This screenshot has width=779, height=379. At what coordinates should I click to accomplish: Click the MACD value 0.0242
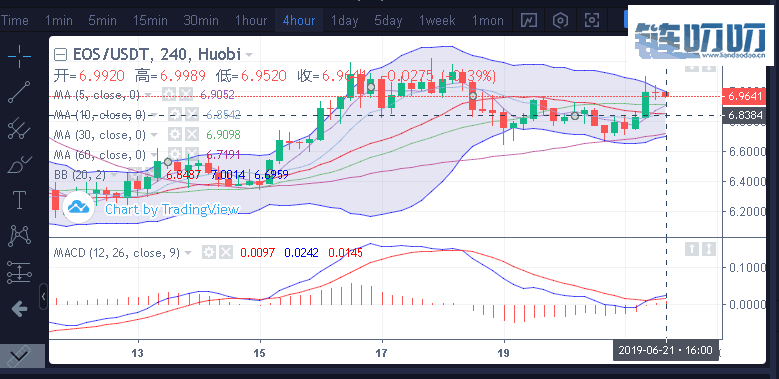[302, 253]
